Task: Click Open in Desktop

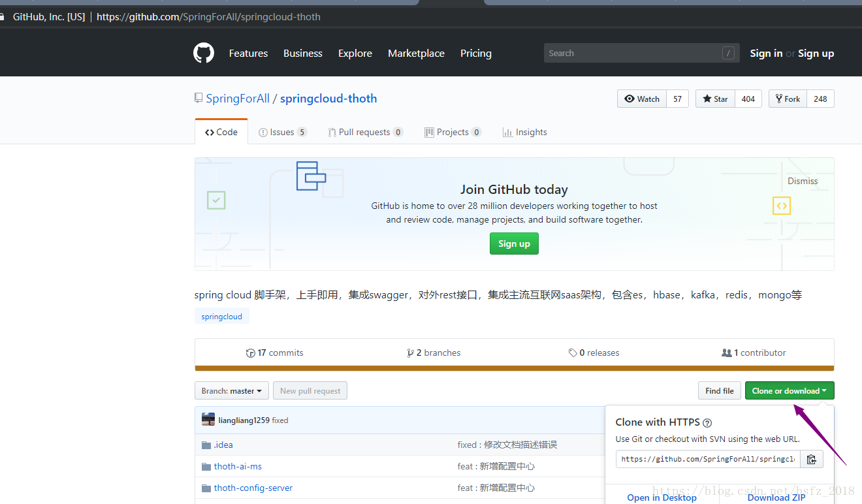Action: pyautogui.click(x=662, y=497)
